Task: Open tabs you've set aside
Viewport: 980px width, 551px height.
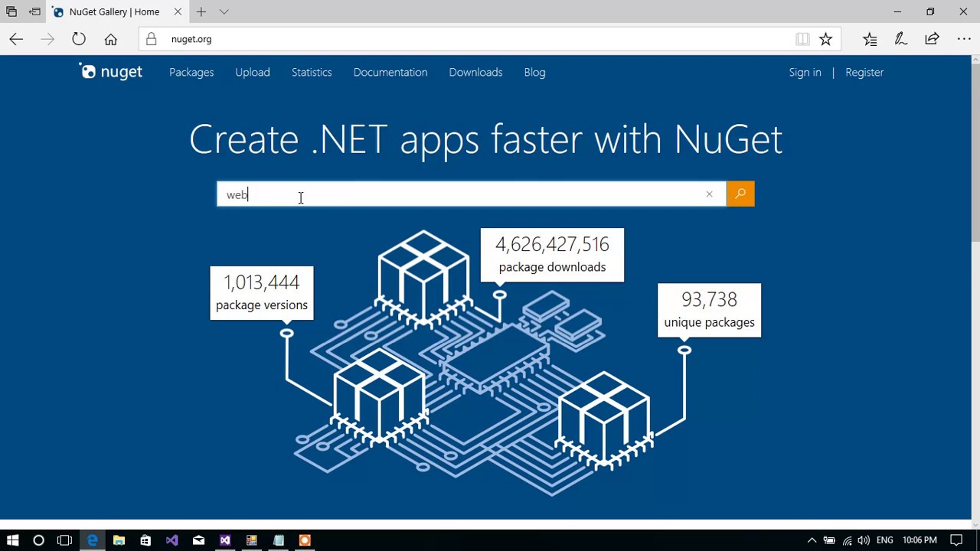Action: [11, 11]
